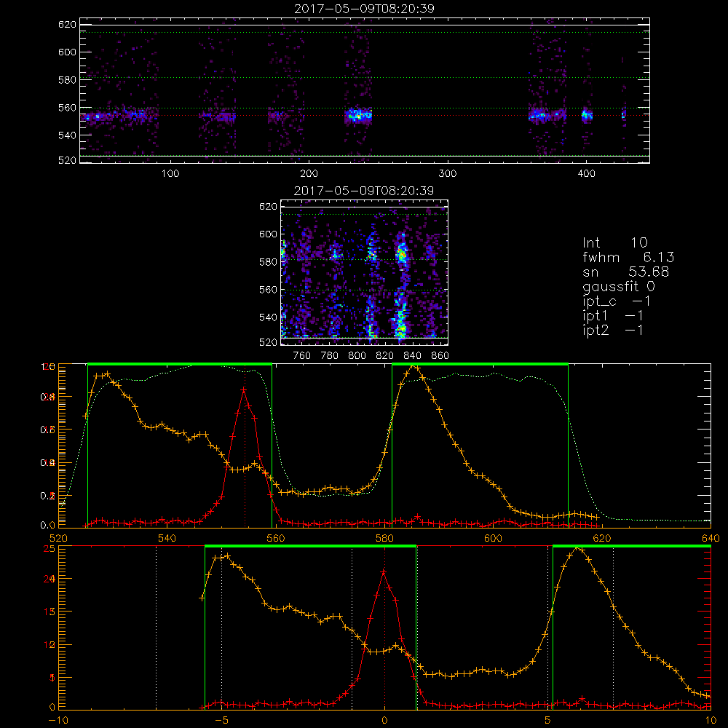Click the 860 tick label under the middle image
This screenshot has width=728, height=728.
[440, 356]
